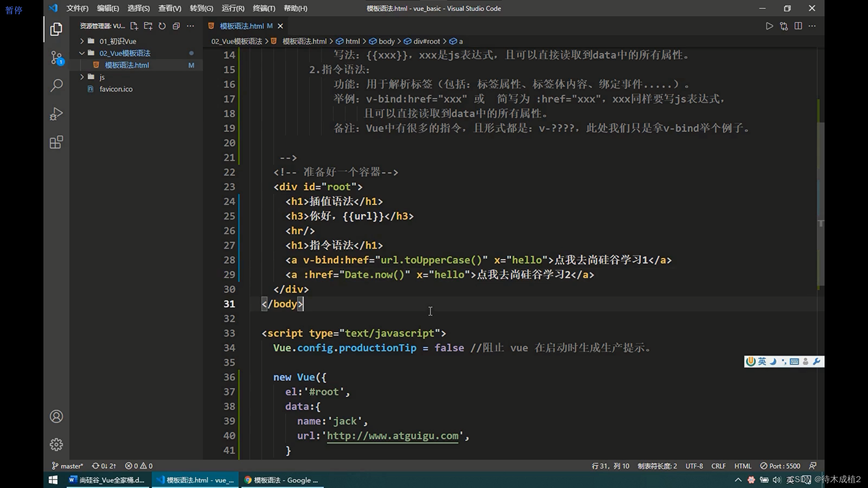Open the 运行(R) menu

[233, 8]
